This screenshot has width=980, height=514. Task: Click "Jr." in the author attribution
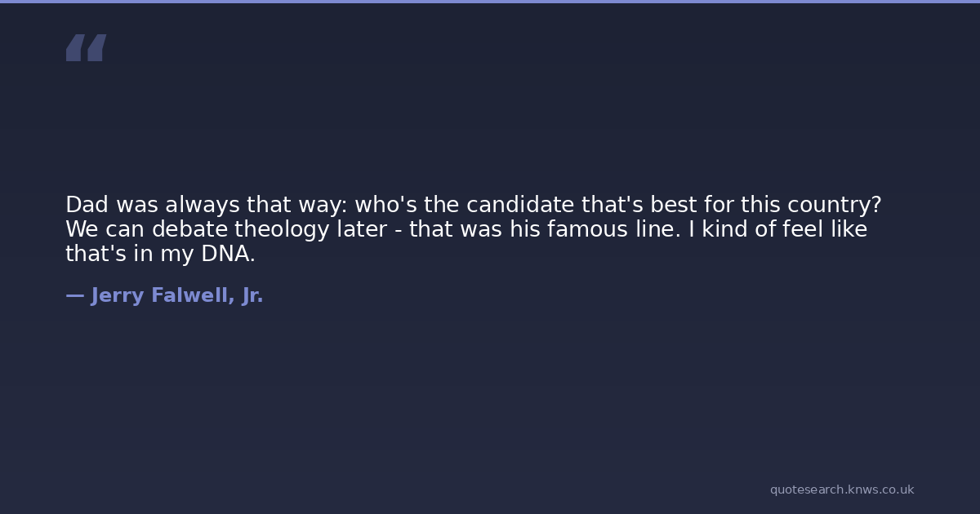[252, 296]
